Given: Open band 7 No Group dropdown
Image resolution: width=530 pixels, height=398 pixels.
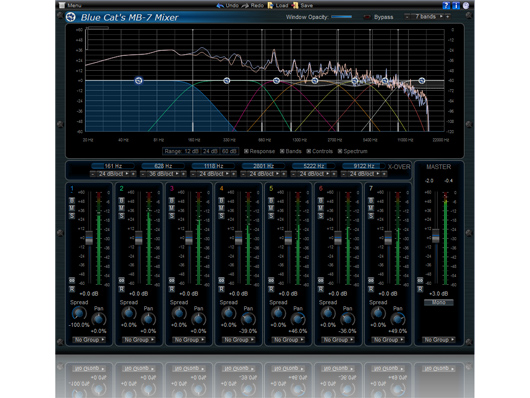Looking at the screenshot, I should 388,340.
